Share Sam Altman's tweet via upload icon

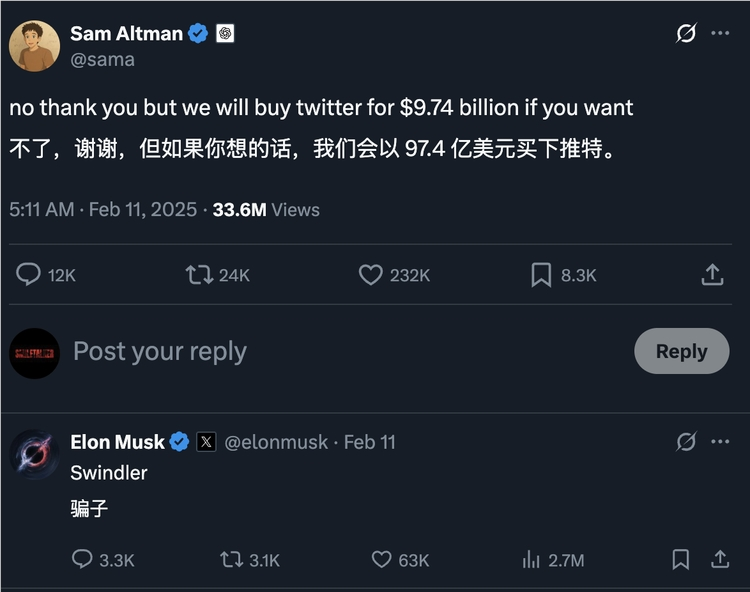click(x=712, y=274)
